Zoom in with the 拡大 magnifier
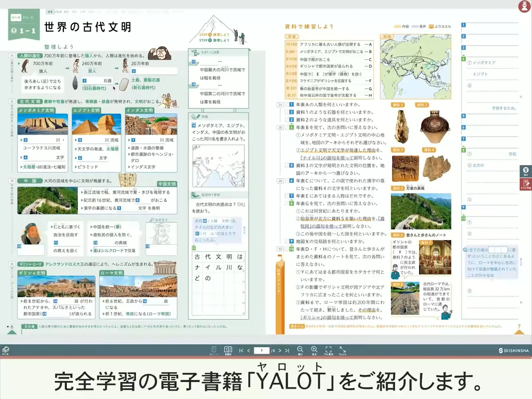The height and width of the screenshot is (399, 532). 314,350
